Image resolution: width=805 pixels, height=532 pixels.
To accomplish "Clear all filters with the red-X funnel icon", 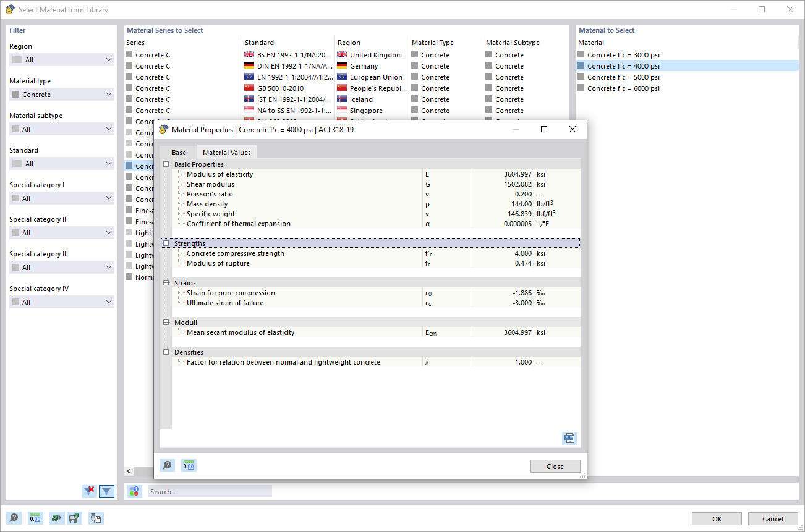I will (90, 491).
